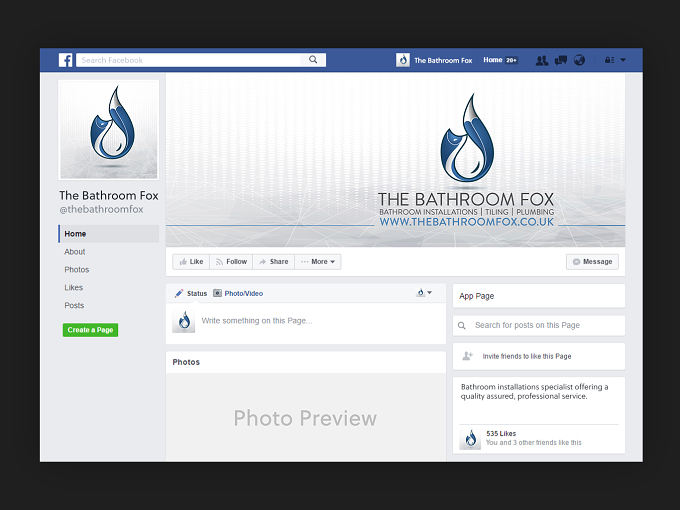Click the Share button
The width and height of the screenshot is (680, 510).
[x=274, y=262]
